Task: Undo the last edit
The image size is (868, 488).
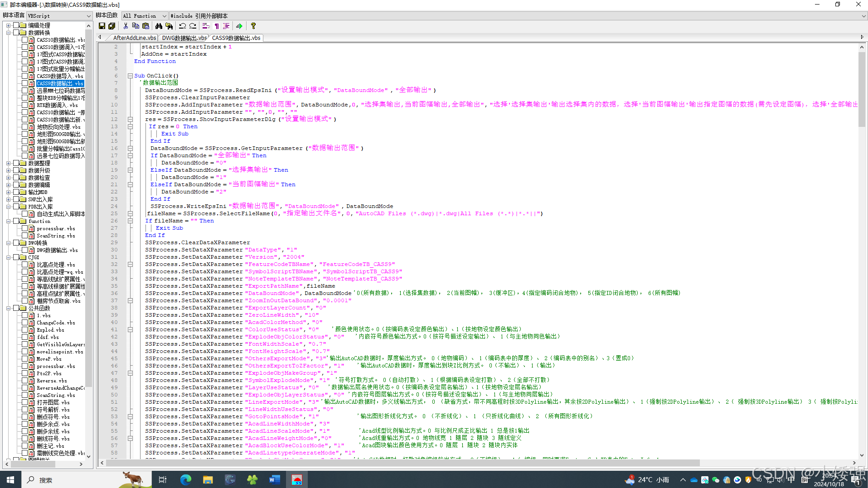Action: pos(182,26)
